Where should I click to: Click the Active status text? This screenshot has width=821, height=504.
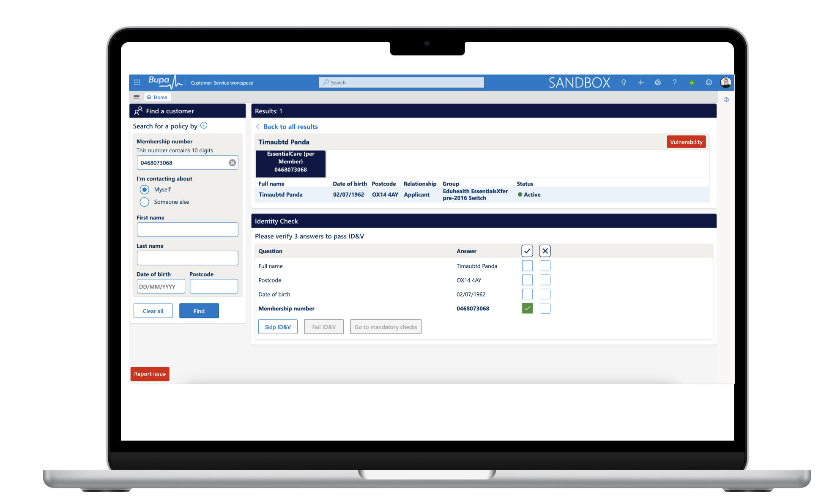[532, 194]
